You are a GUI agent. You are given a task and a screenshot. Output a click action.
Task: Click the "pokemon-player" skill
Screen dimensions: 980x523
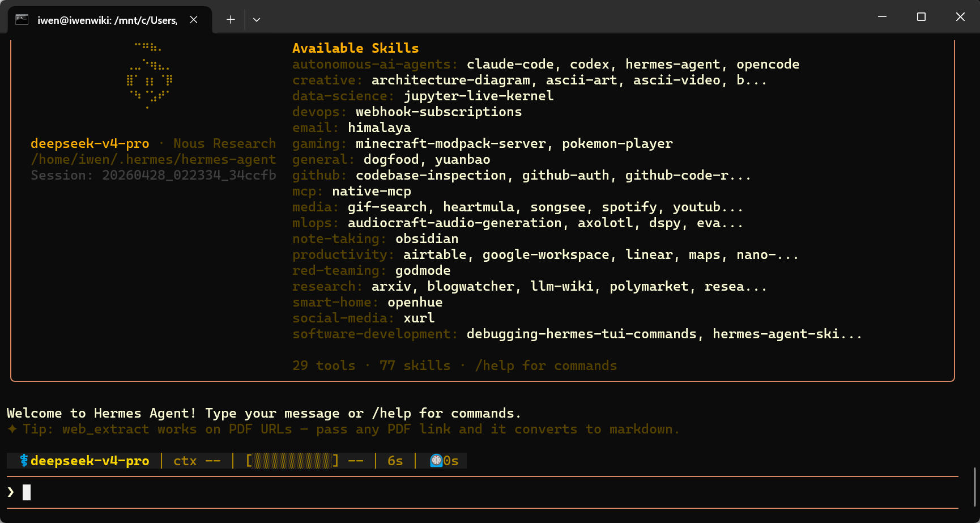[x=617, y=143]
